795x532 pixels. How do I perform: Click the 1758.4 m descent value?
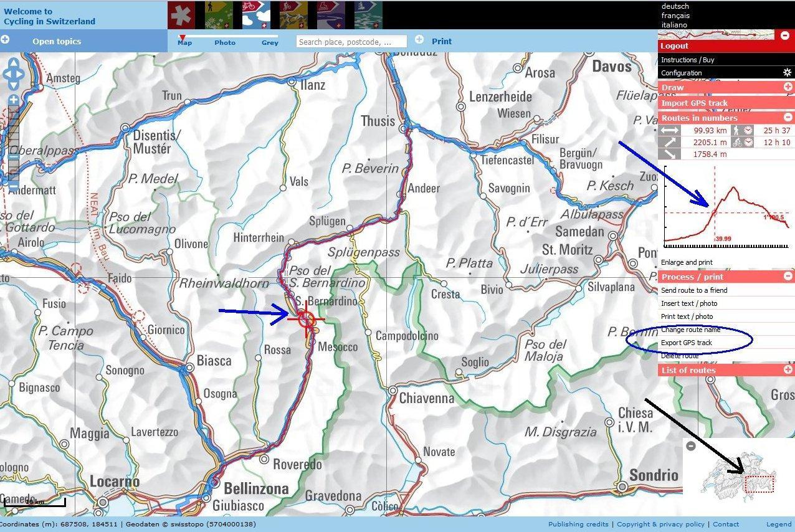click(710, 154)
